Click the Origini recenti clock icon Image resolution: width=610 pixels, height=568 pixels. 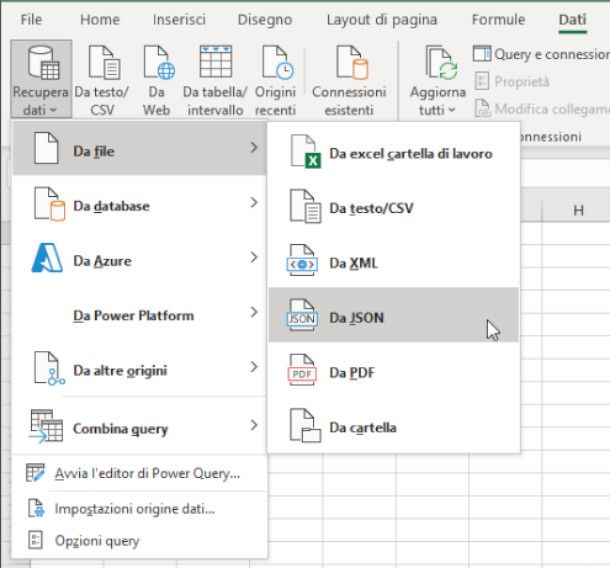pyautogui.click(x=278, y=62)
